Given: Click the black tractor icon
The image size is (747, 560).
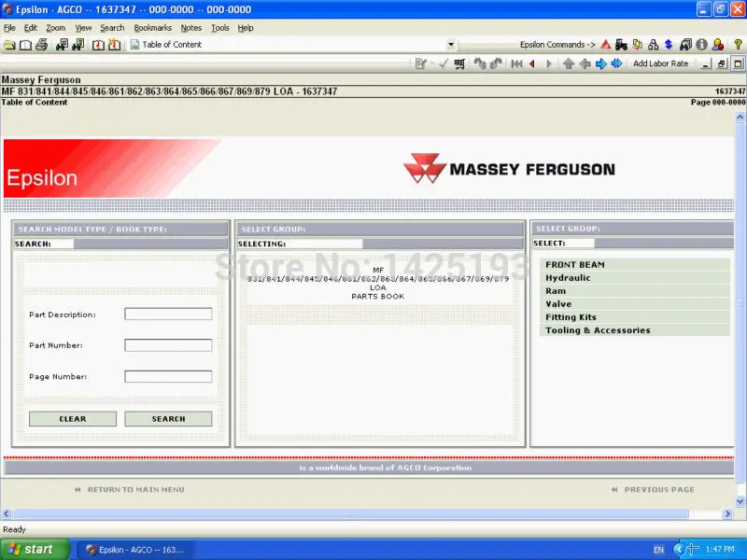Looking at the screenshot, I should click(621, 45).
